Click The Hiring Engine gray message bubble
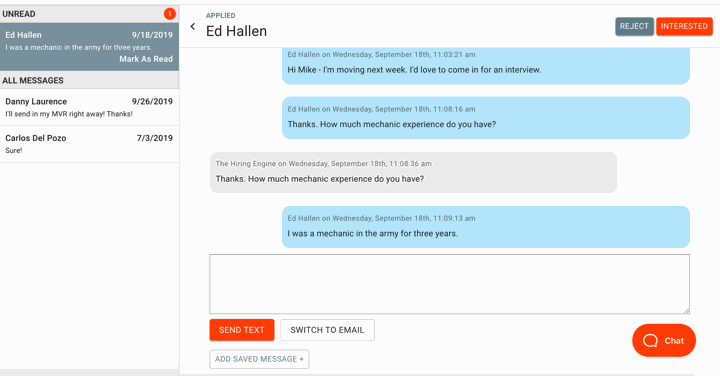This screenshot has width=720, height=376. [413, 172]
